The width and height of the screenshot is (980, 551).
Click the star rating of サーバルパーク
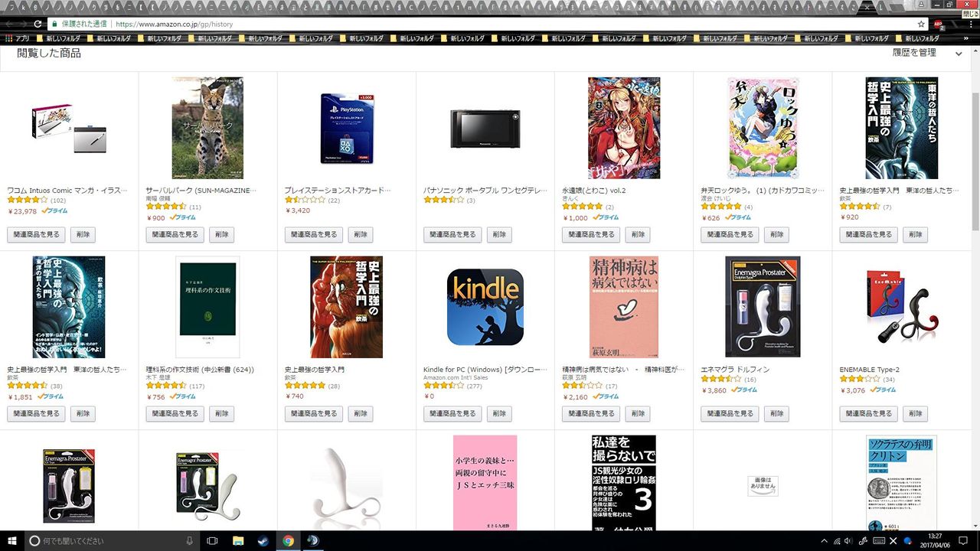tap(166, 207)
